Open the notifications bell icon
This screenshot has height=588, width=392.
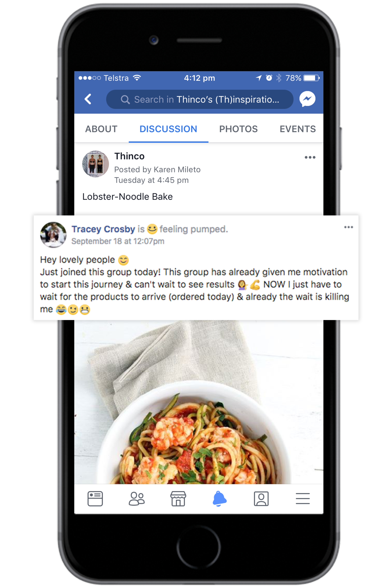pos(220,498)
